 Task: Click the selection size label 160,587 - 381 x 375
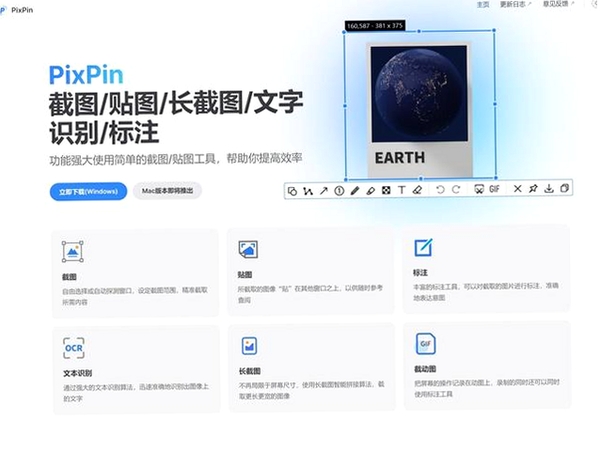tap(375, 26)
